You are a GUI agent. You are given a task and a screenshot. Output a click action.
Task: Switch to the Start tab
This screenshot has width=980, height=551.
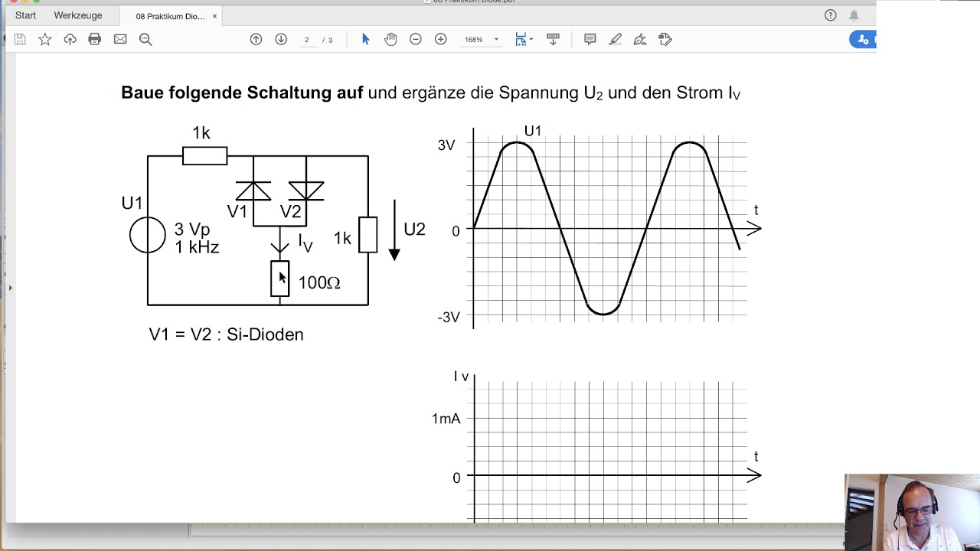(x=25, y=15)
